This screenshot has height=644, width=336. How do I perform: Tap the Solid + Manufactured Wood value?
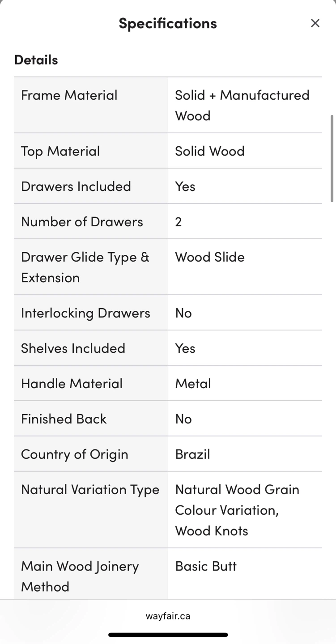click(242, 105)
